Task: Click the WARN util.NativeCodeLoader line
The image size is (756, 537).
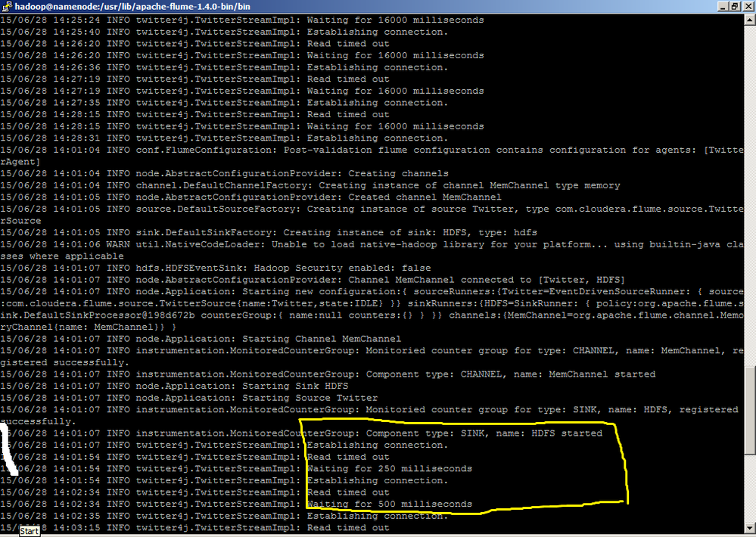Action: (372, 250)
